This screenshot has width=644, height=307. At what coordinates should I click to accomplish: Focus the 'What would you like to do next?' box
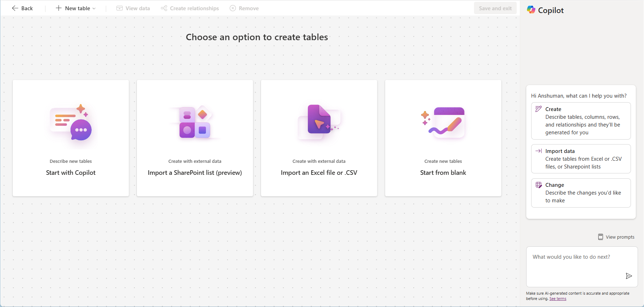(x=582, y=267)
